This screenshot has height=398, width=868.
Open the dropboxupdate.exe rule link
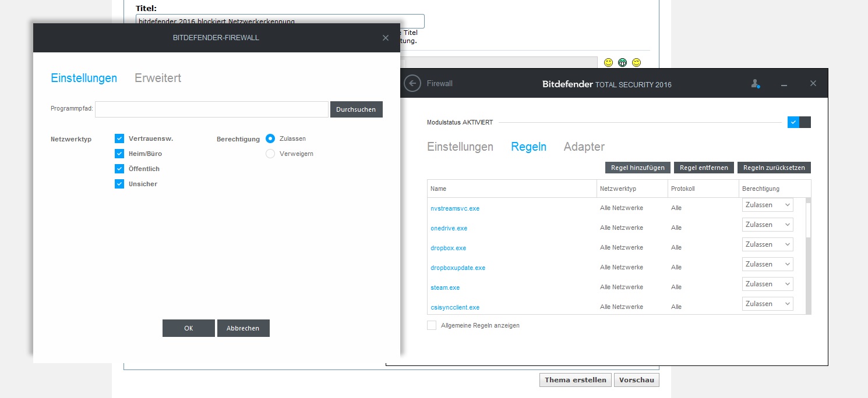[458, 268]
